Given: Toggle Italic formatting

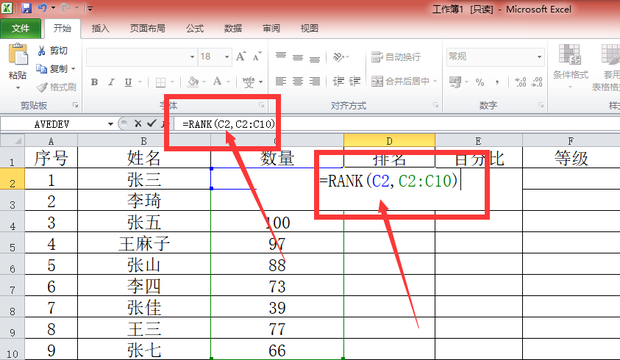Looking at the screenshot, I should point(112,82).
